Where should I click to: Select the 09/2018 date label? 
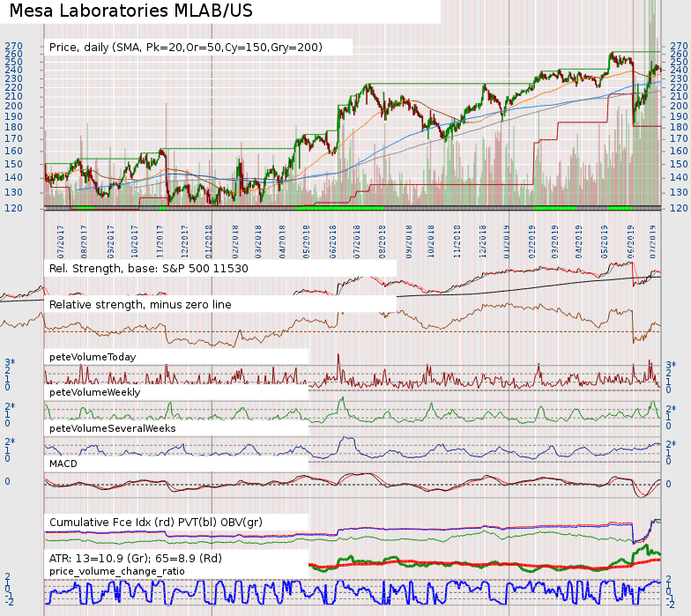coord(409,241)
